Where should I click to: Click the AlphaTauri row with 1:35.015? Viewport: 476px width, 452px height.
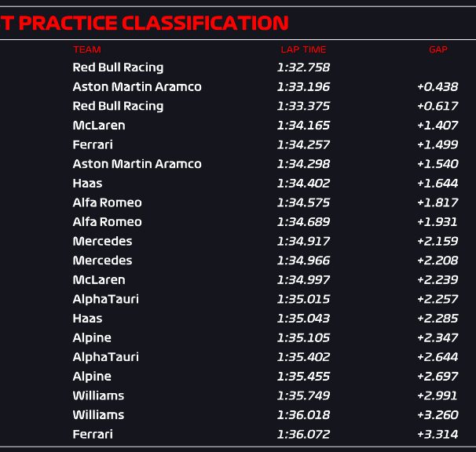click(x=238, y=299)
